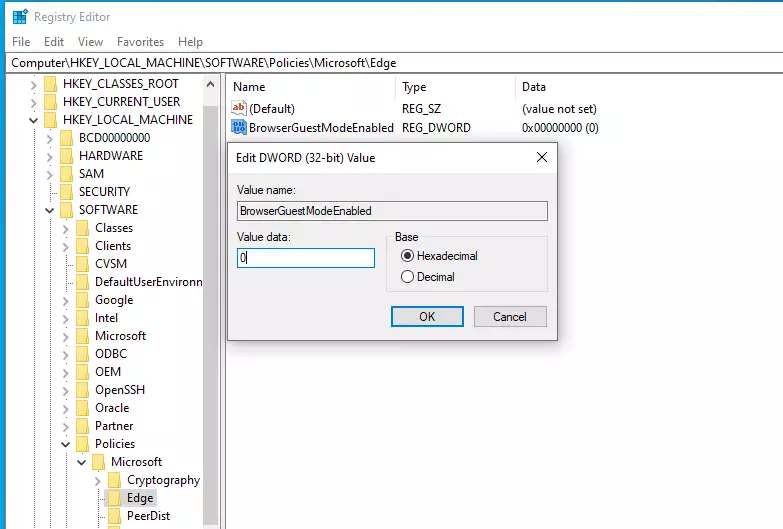Select the Microsoft key under SOFTWARE

click(120, 336)
